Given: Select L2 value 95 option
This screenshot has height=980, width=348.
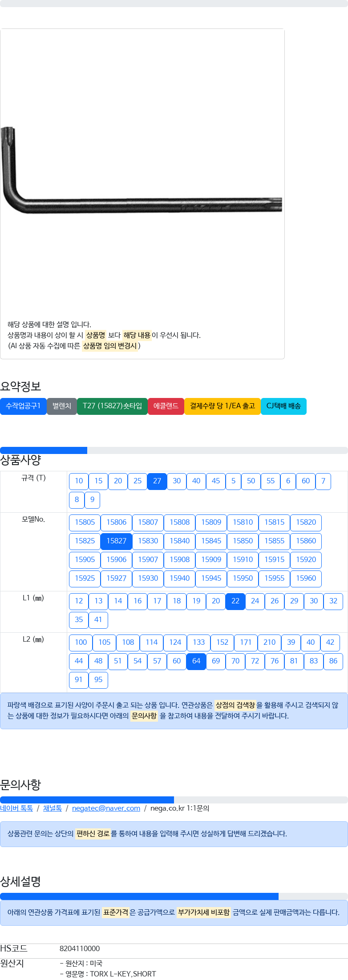Looking at the screenshot, I should point(98,680).
